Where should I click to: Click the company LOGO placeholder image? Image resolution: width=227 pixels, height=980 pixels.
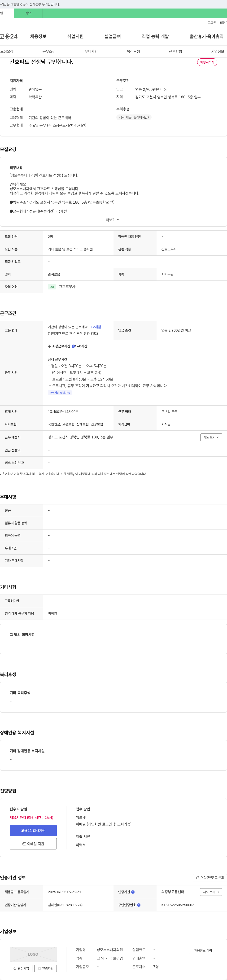pos(33,954)
